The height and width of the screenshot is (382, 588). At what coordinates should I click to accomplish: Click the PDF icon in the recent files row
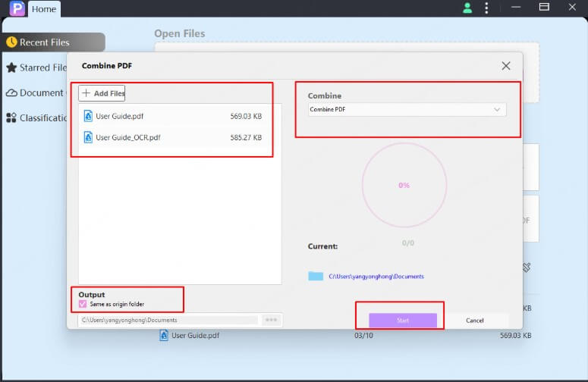pos(164,335)
